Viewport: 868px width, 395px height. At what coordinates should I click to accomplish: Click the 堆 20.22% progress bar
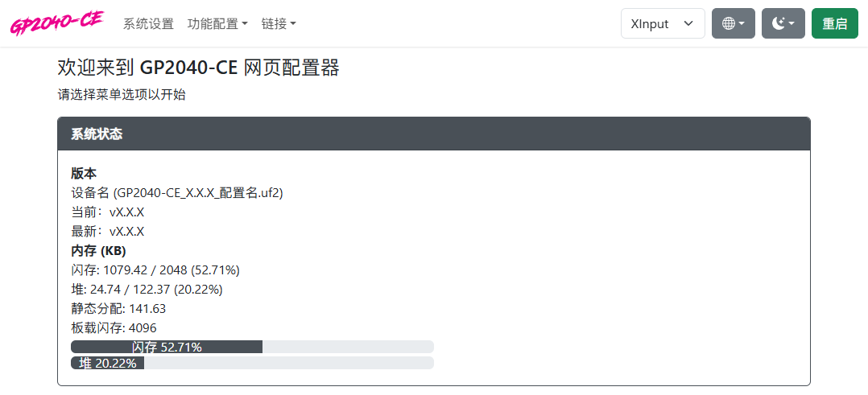pyautogui.click(x=252, y=363)
